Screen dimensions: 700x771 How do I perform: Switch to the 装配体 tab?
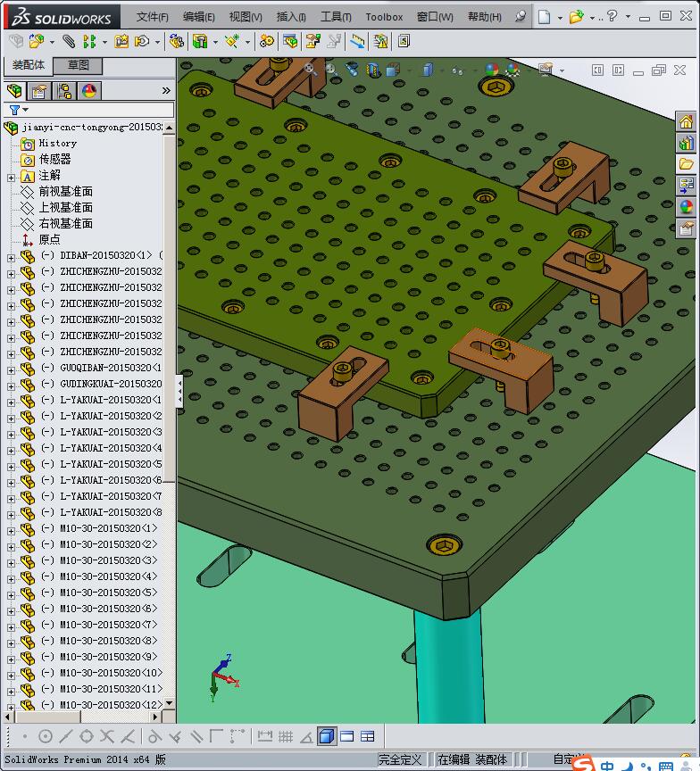point(28,65)
